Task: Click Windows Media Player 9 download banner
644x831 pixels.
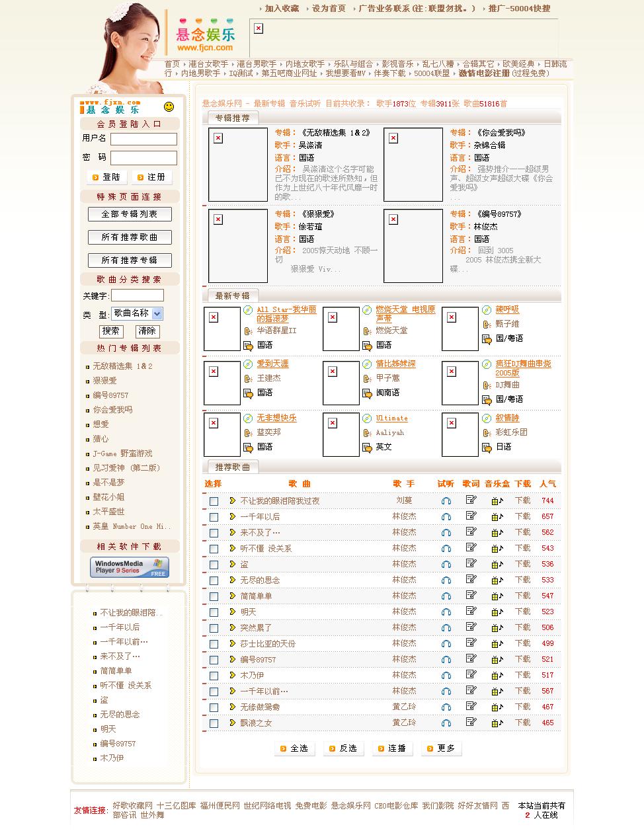Action: point(130,567)
